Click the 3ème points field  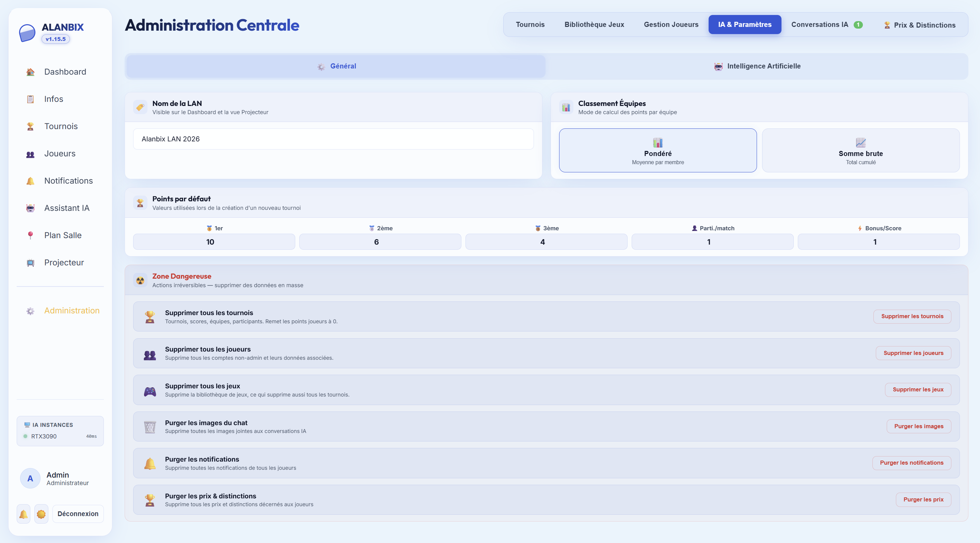click(x=546, y=242)
